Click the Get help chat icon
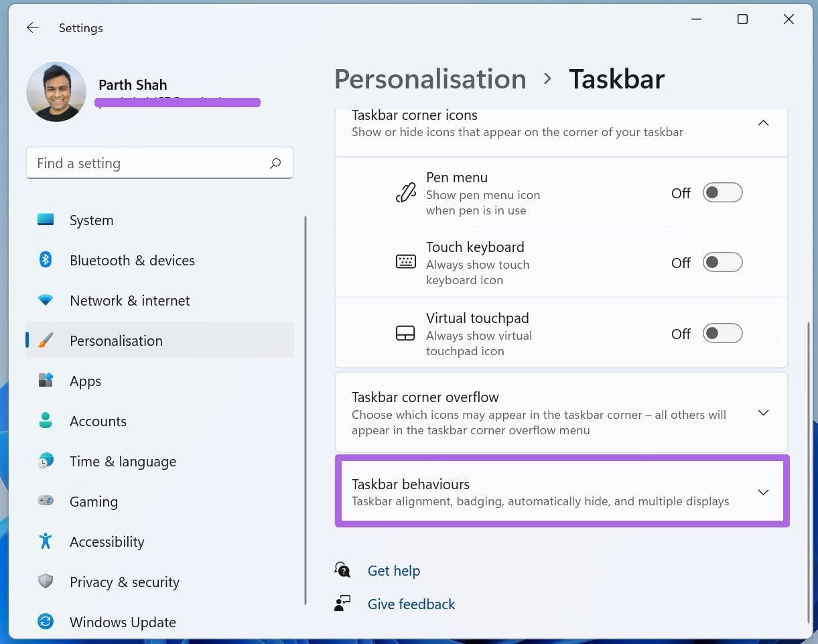The height and width of the screenshot is (644, 818). click(x=342, y=570)
